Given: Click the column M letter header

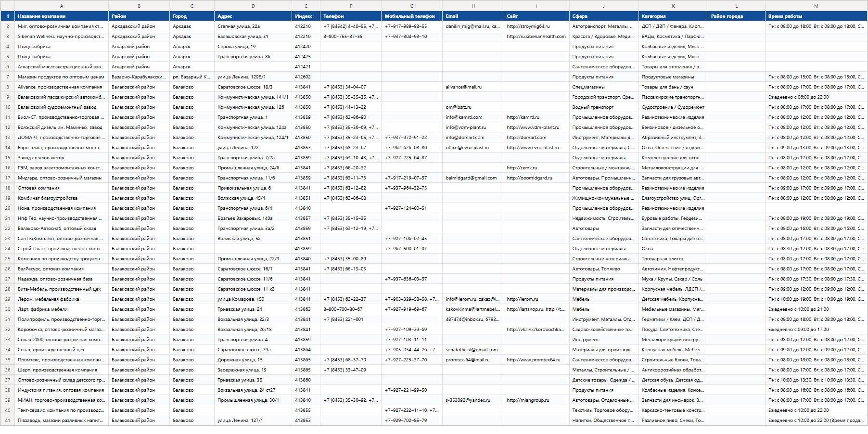Looking at the screenshot, I should click(x=816, y=6).
